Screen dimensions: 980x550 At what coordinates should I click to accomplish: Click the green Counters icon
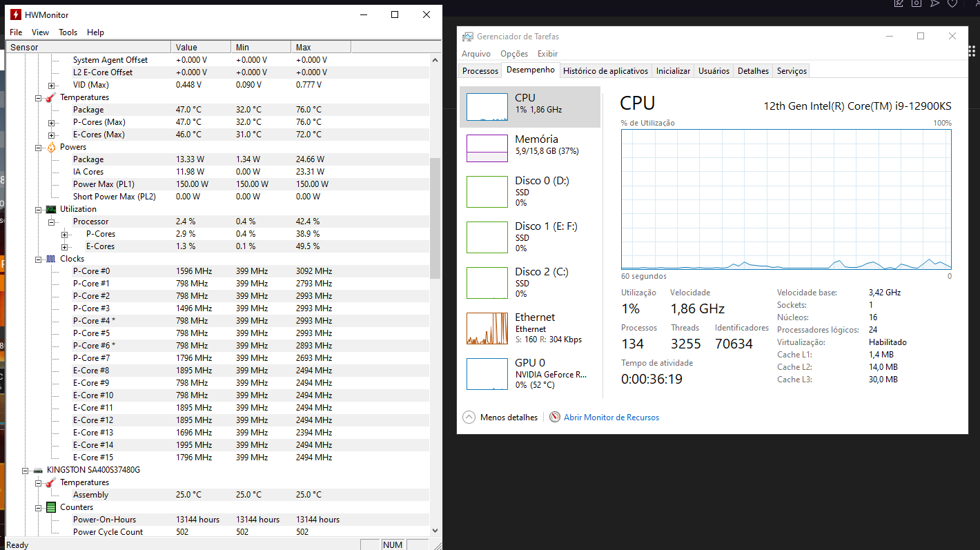coord(51,507)
